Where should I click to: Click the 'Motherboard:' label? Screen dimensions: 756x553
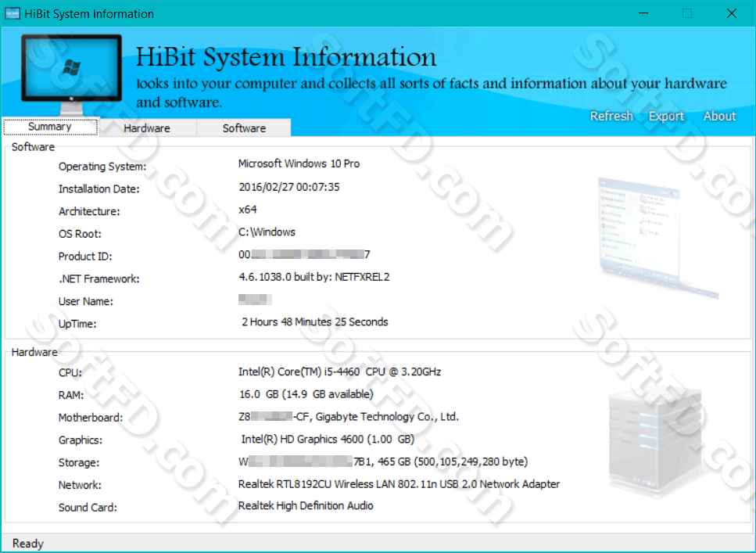pos(91,418)
